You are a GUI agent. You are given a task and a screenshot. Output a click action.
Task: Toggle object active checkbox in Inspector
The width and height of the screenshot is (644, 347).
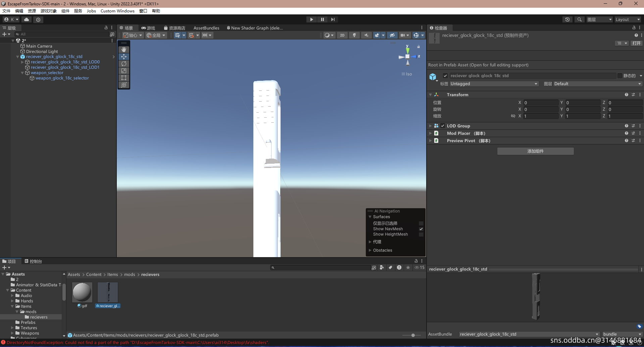(445, 76)
